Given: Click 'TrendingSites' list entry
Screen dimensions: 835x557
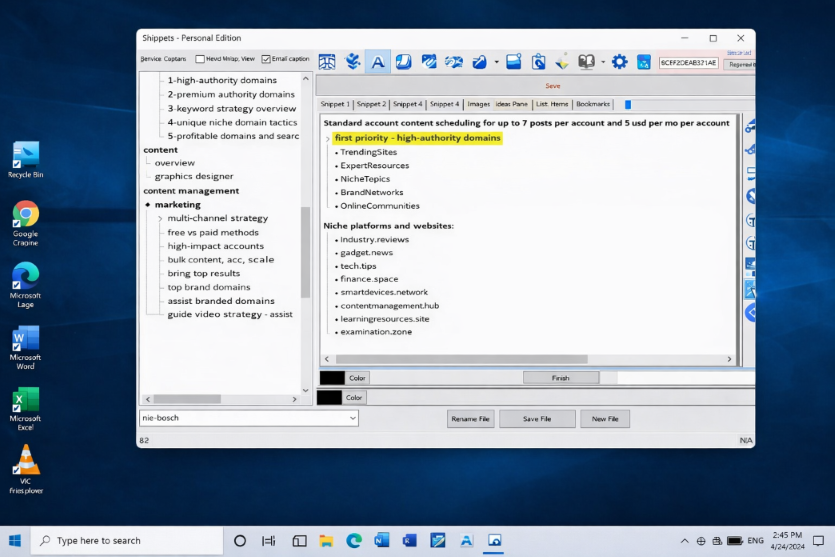Looking at the screenshot, I should click(369, 152).
